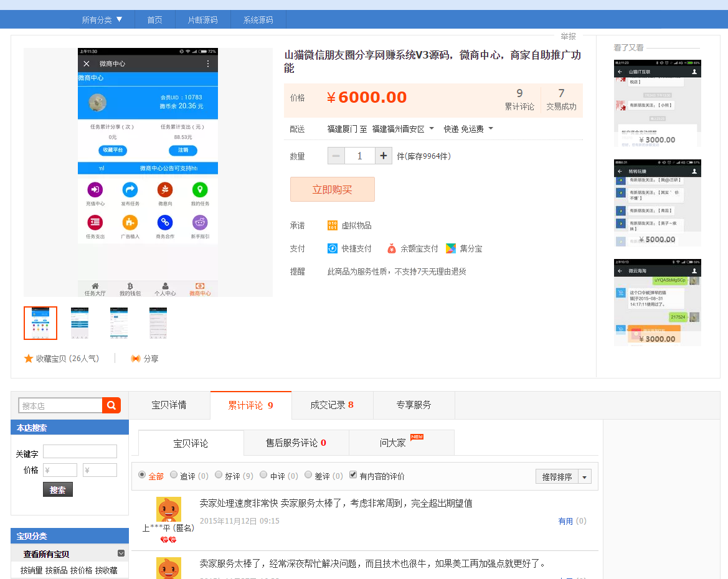Select the 好评 (9) radio button
The width and height of the screenshot is (728, 579).
(x=219, y=474)
